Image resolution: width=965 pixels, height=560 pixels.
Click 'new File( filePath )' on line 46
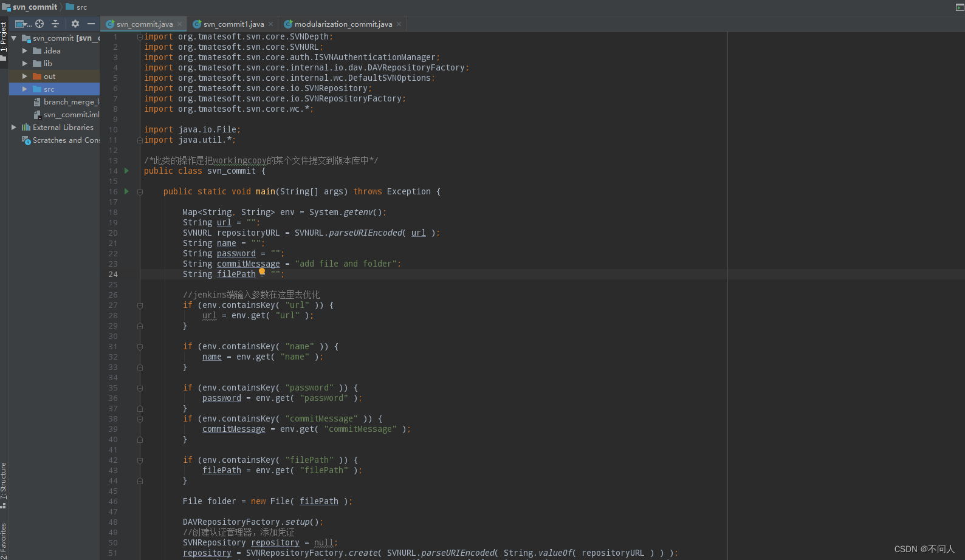(300, 501)
